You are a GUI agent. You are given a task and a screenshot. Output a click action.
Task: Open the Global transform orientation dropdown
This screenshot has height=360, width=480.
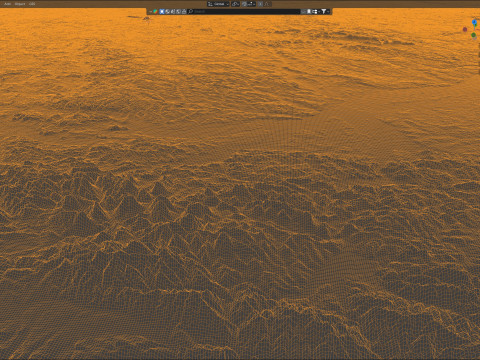click(x=218, y=4)
